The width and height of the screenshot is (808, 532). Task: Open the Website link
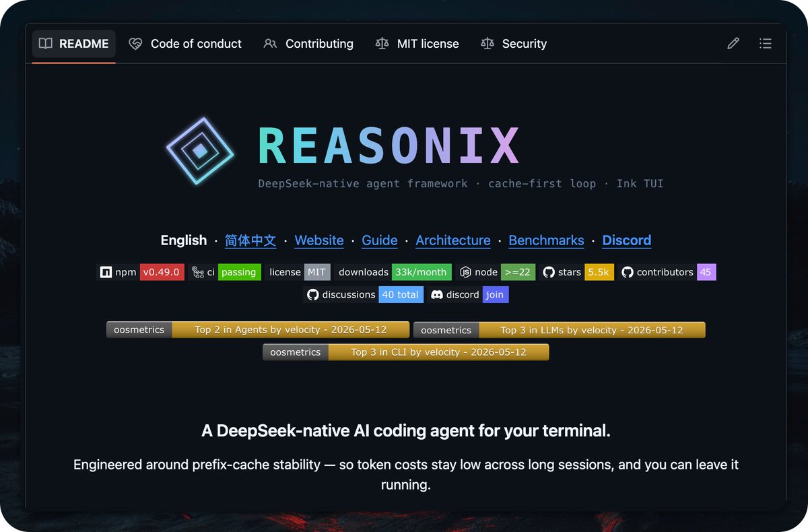[x=319, y=240]
